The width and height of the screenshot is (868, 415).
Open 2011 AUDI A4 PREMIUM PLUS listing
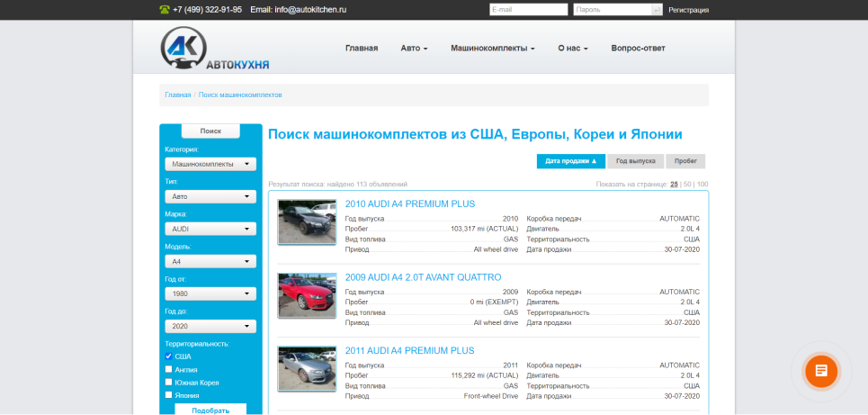[x=410, y=351]
